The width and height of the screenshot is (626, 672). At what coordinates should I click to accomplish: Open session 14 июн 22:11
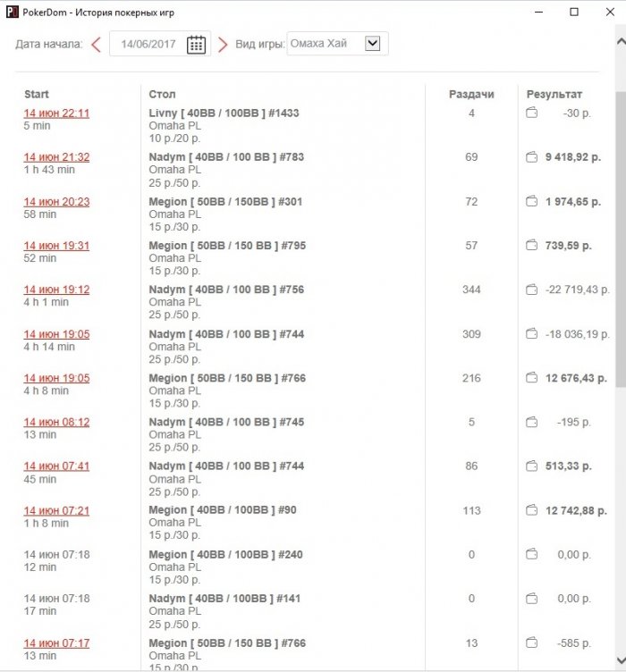pyautogui.click(x=56, y=113)
